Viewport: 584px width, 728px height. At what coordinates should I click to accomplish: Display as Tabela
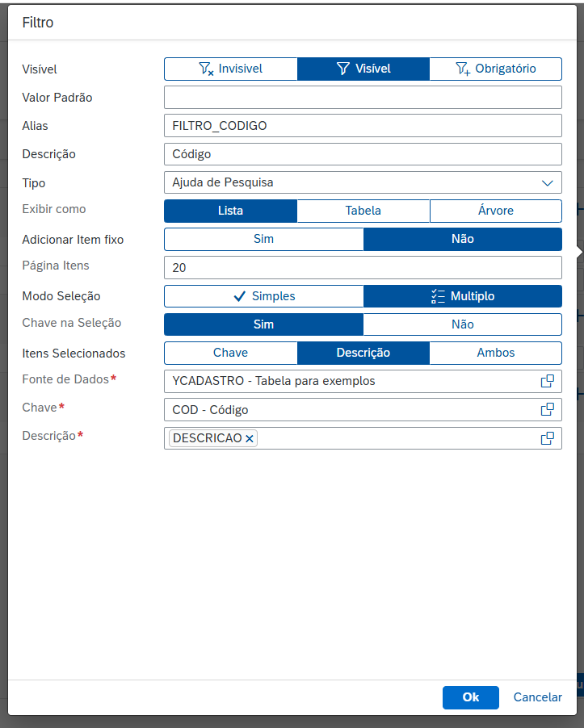pos(363,211)
